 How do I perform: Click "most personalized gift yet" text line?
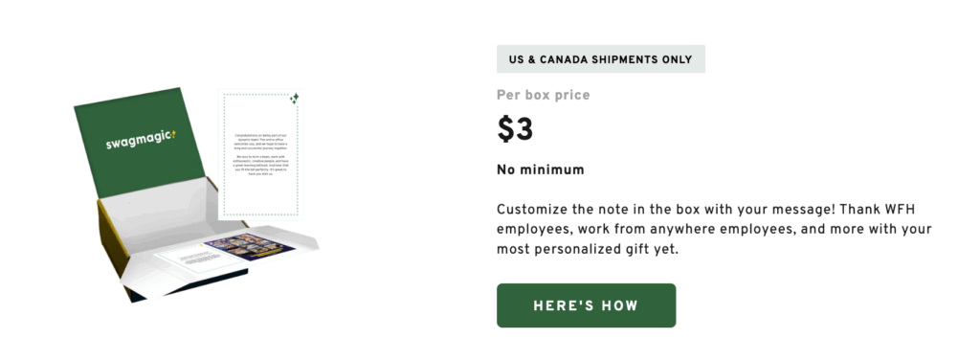click(587, 249)
